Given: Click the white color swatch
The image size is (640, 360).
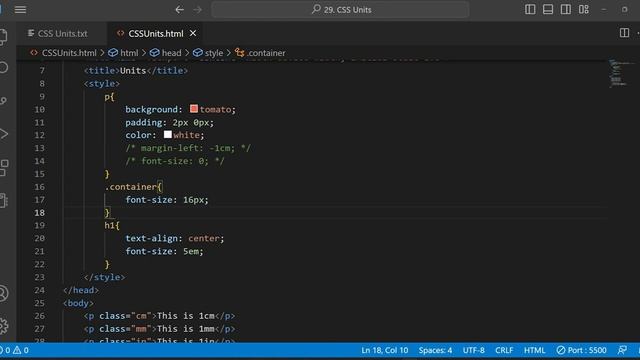Looking at the screenshot, I should pyautogui.click(x=168, y=134).
